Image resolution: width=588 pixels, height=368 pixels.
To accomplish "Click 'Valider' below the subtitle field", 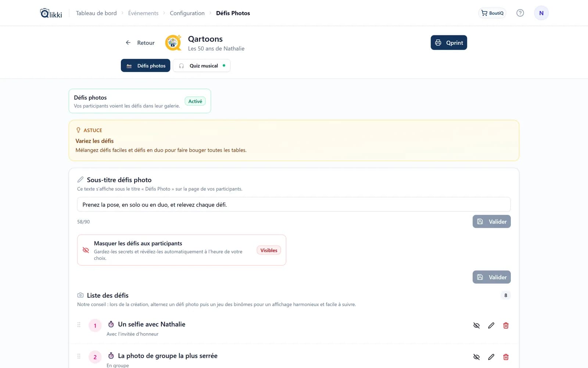I will (x=491, y=222).
